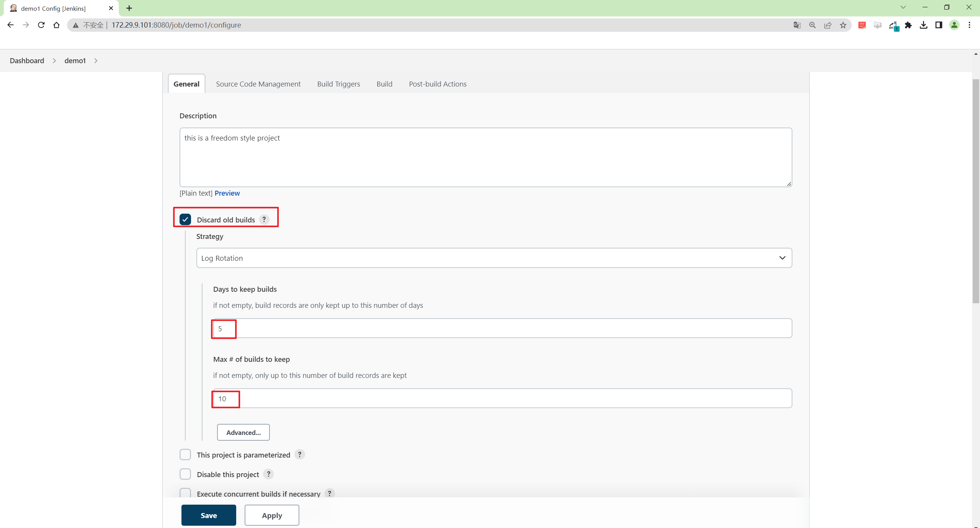
Task: Switch to Build Triggers tab
Action: (338, 84)
